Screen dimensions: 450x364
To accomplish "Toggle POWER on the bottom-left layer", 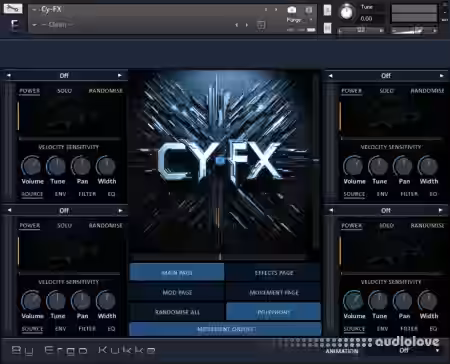I will (x=30, y=226).
